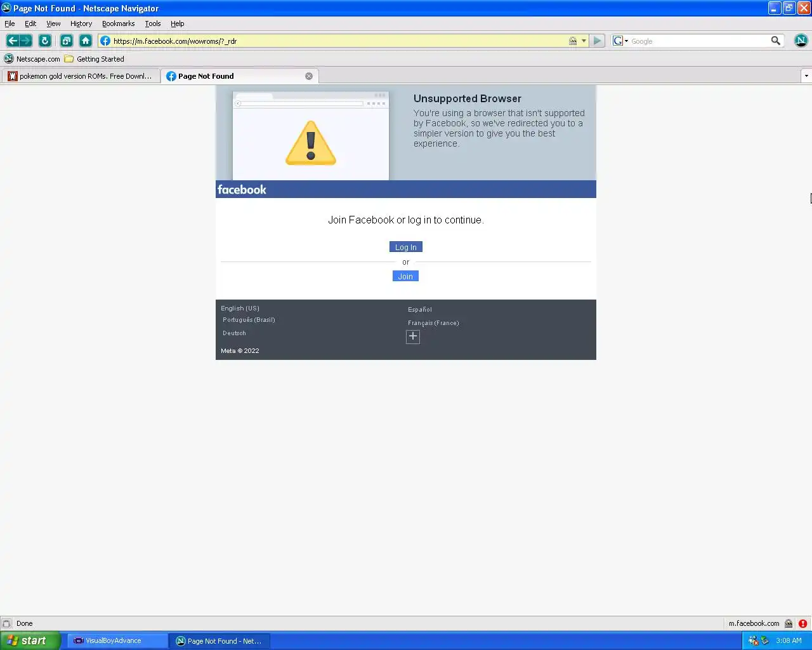This screenshot has height=650, width=812.
Task: Open the Help menu
Action: (x=177, y=23)
